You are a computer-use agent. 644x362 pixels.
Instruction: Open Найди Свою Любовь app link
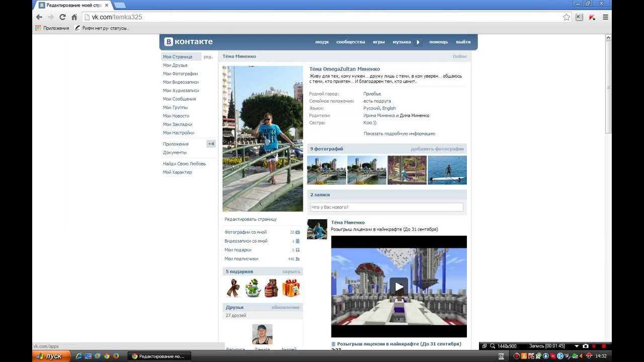tap(184, 164)
